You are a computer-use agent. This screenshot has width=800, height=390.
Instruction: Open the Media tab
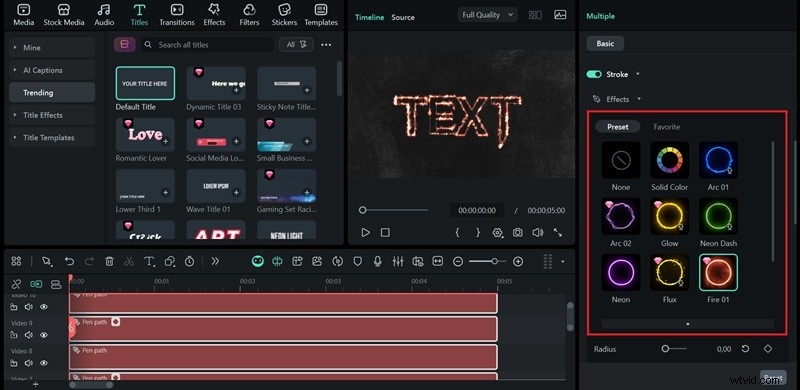coord(23,15)
